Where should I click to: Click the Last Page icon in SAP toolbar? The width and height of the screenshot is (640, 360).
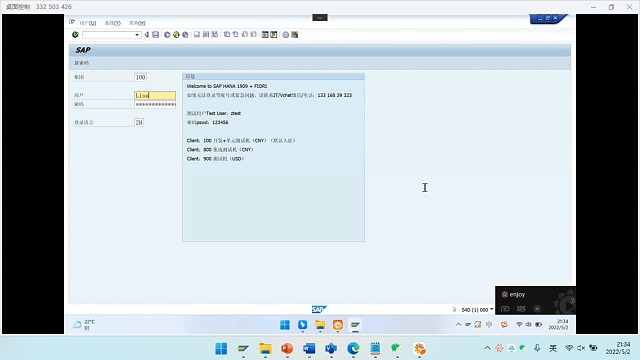pos(253,35)
